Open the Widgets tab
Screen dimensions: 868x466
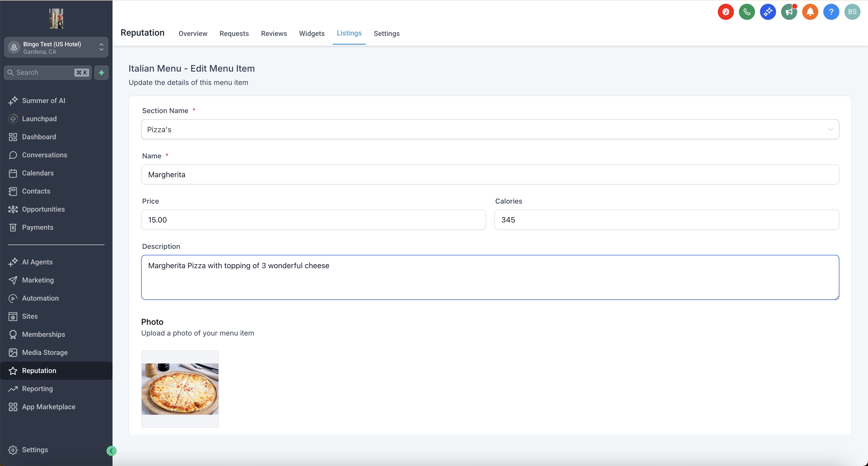coord(312,33)
